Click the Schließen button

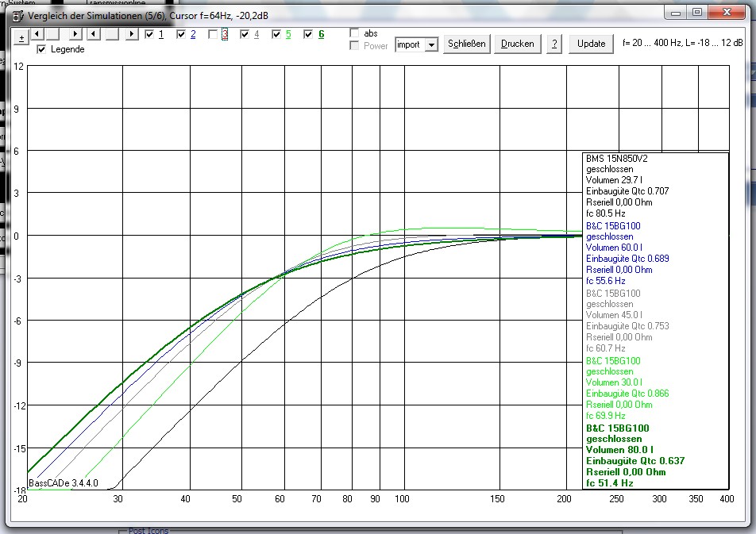pyautogui.click(x=467, y=44)
